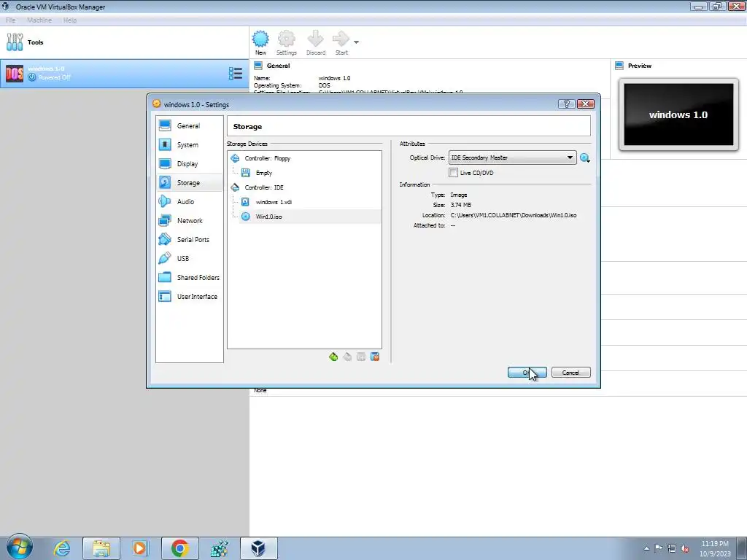Open the USB settings category

point(189,259)
